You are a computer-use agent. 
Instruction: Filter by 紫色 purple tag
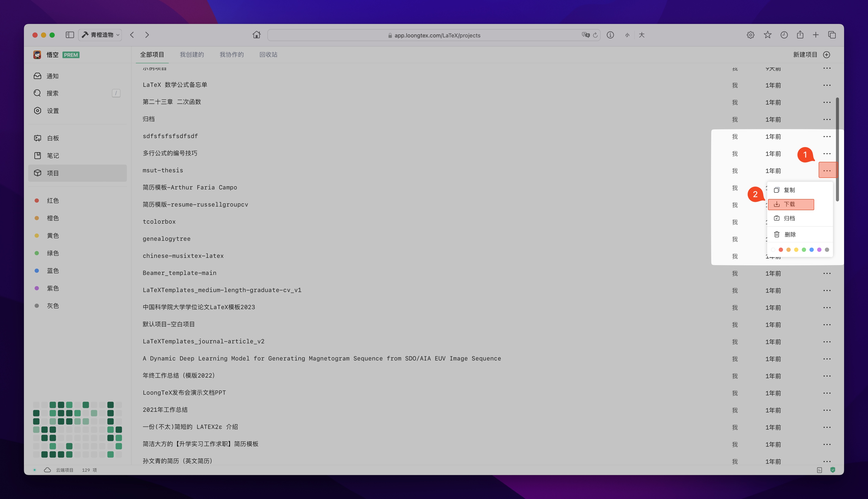pyautogui.click(x=77, y=288)
